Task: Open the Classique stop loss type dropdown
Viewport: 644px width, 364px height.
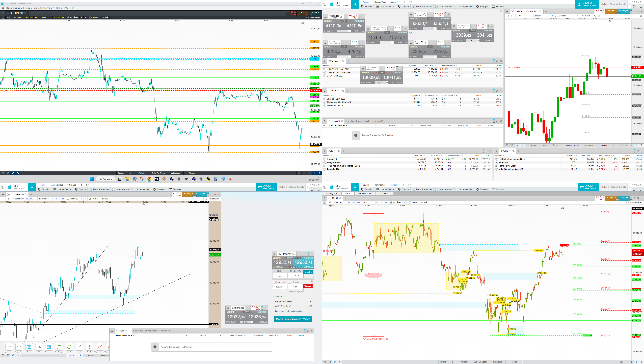Action: pos(308,290)
